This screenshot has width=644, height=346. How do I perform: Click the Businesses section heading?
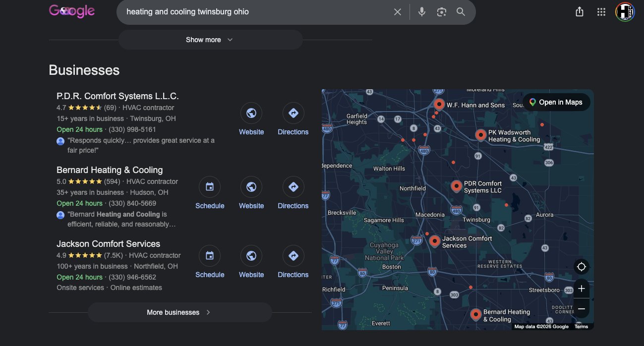point(84,70)
